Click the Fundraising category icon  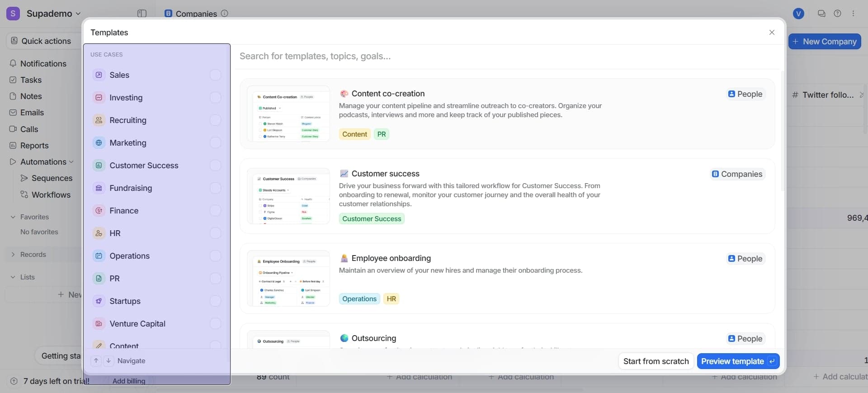99,188
